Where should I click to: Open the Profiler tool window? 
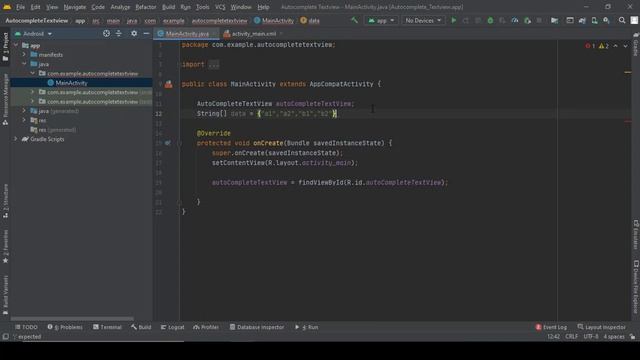click(206, 327)
